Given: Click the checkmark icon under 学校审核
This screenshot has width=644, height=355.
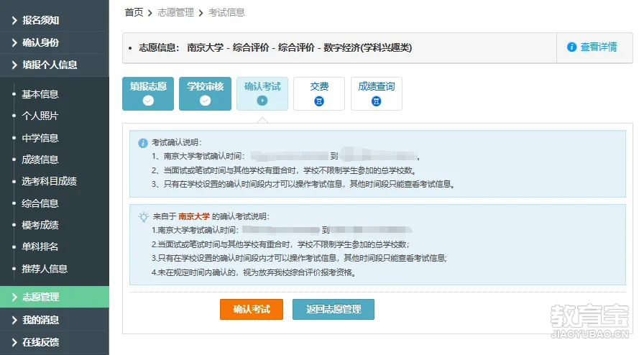Looking at the screenshot, I should point(205,101).
